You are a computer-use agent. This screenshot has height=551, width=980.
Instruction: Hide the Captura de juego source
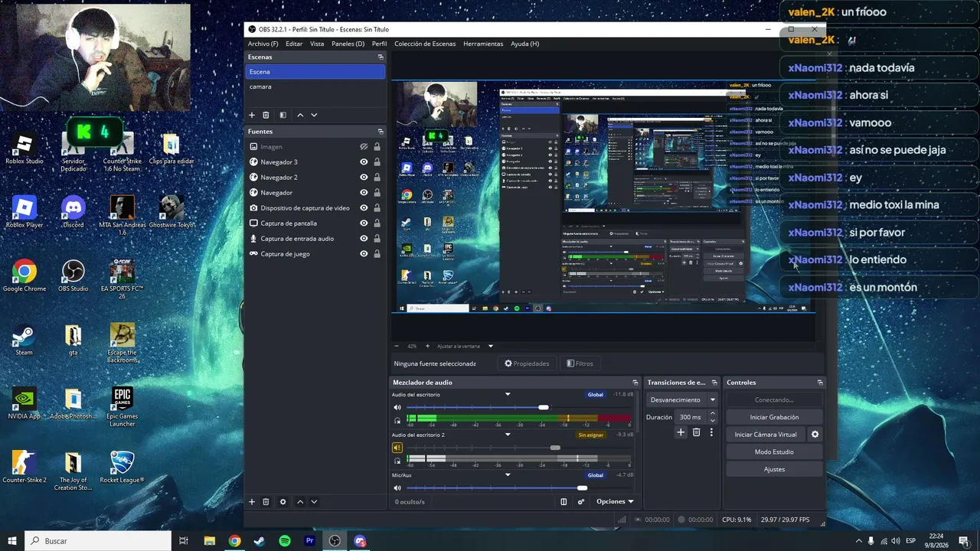pyautogui.click(x=364, y=254)
